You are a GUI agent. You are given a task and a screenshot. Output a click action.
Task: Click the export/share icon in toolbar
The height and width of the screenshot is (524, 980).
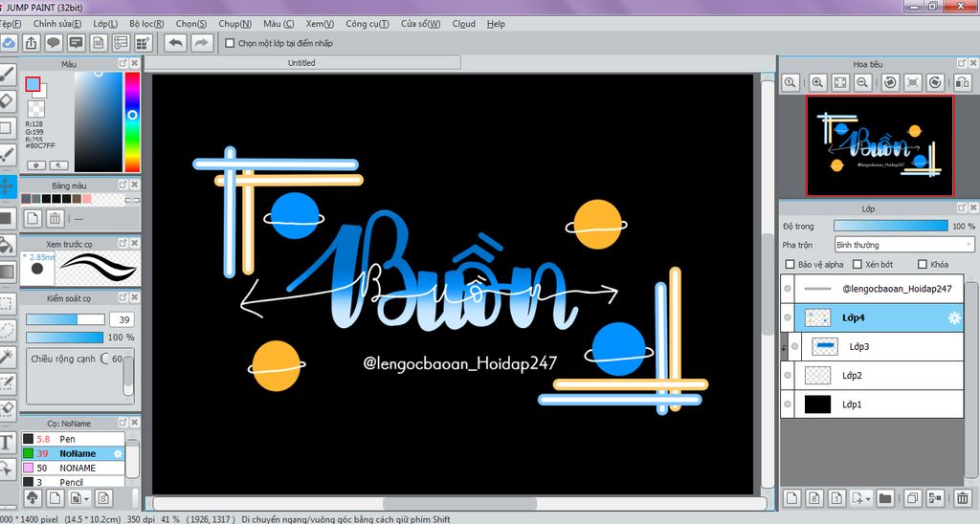click(x=31, y=43)
